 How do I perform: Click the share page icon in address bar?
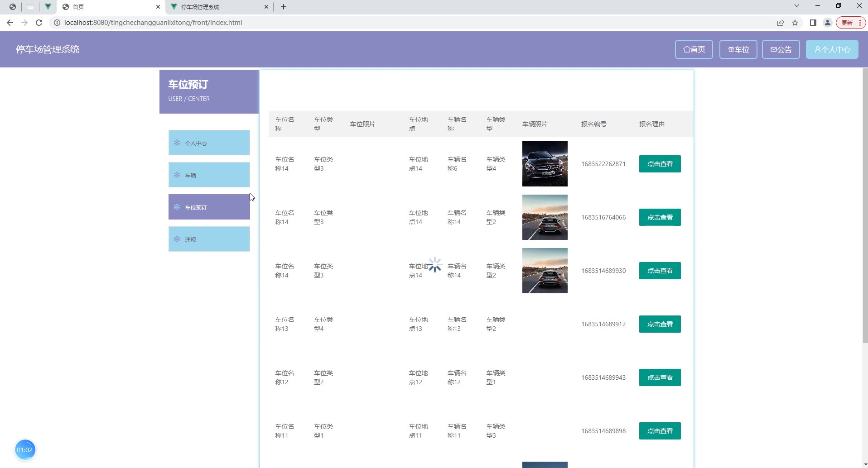(x=781, y=23)
